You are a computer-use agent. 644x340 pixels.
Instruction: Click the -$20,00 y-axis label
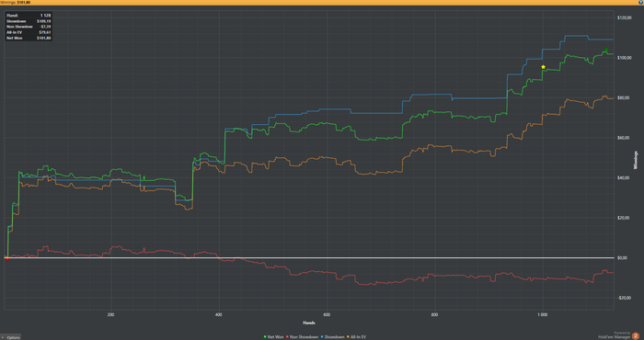click(x=624, y=298)
